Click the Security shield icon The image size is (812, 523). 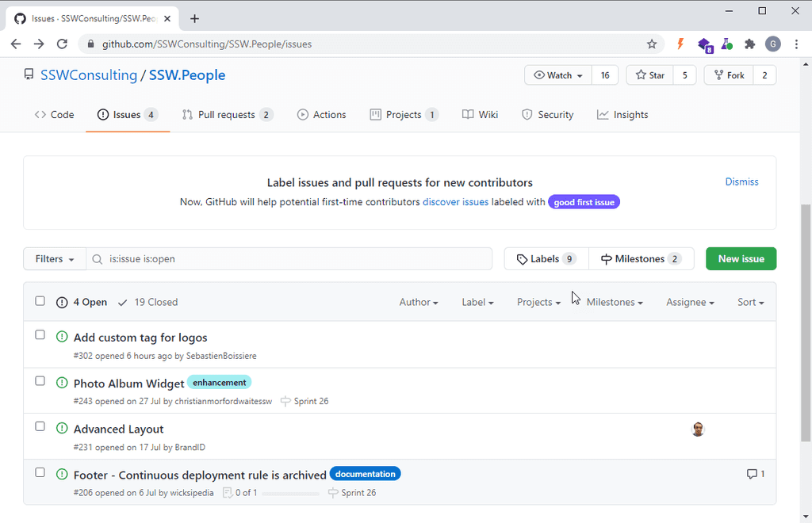tap(526, 114)
